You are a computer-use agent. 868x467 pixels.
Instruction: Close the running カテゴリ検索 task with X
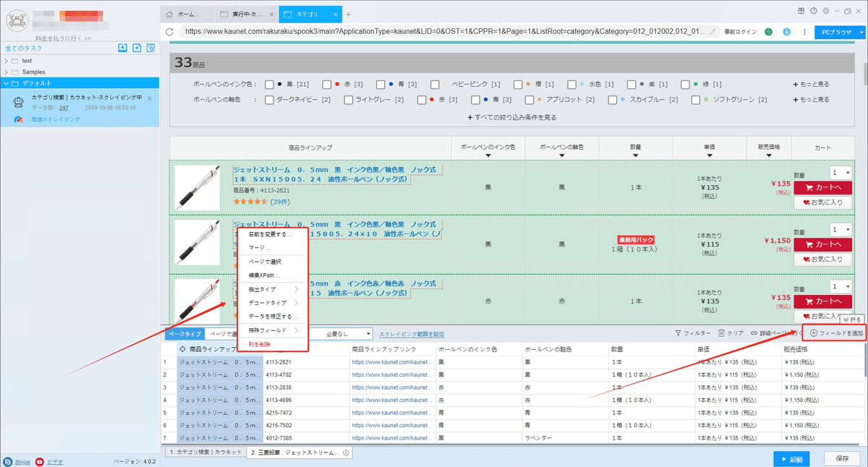[150, 98]
